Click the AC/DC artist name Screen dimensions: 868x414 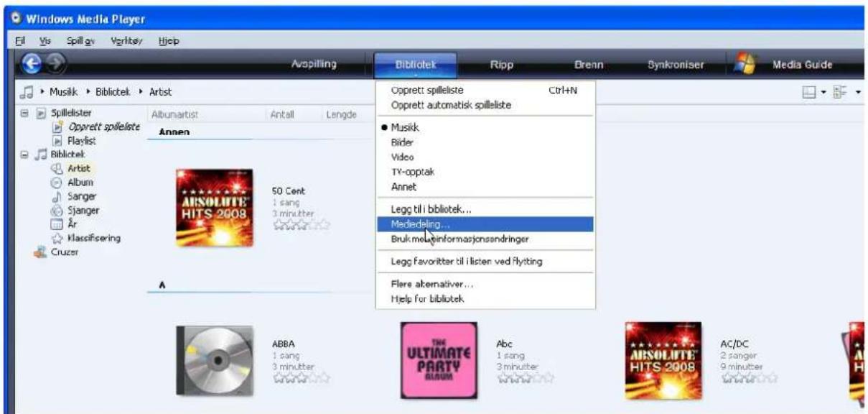tap(734, 344)
